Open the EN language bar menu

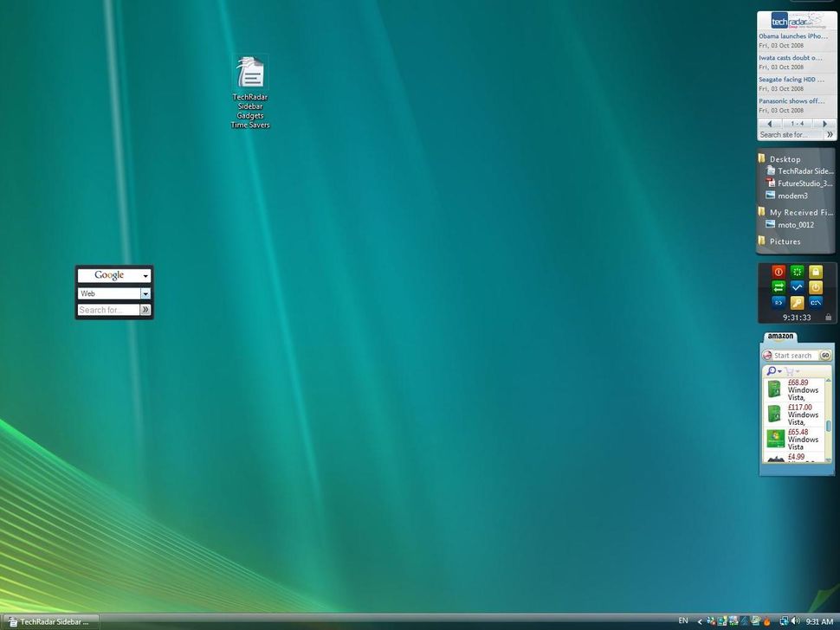pyautogui.click(x=685, y=621)
